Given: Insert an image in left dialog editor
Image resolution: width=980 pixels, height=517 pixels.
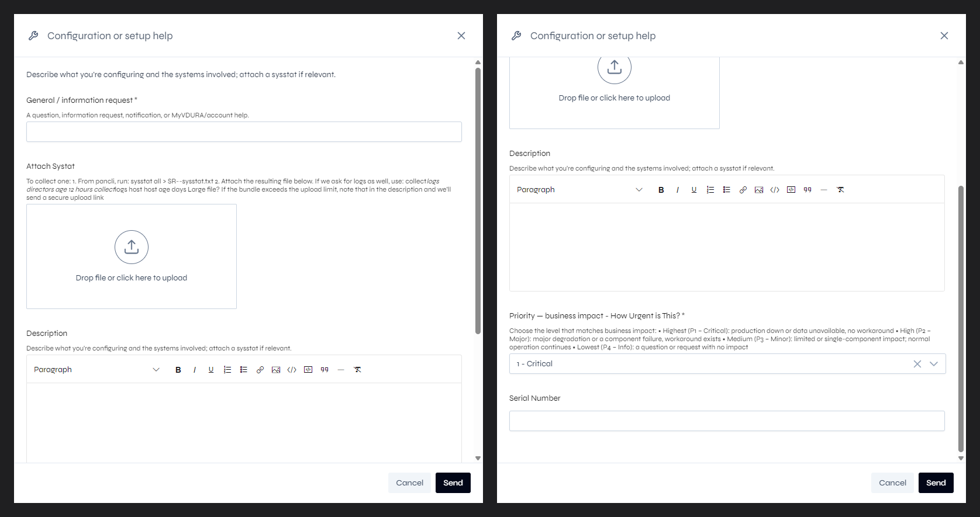Looking at the screenshot, I should [276, 370].
